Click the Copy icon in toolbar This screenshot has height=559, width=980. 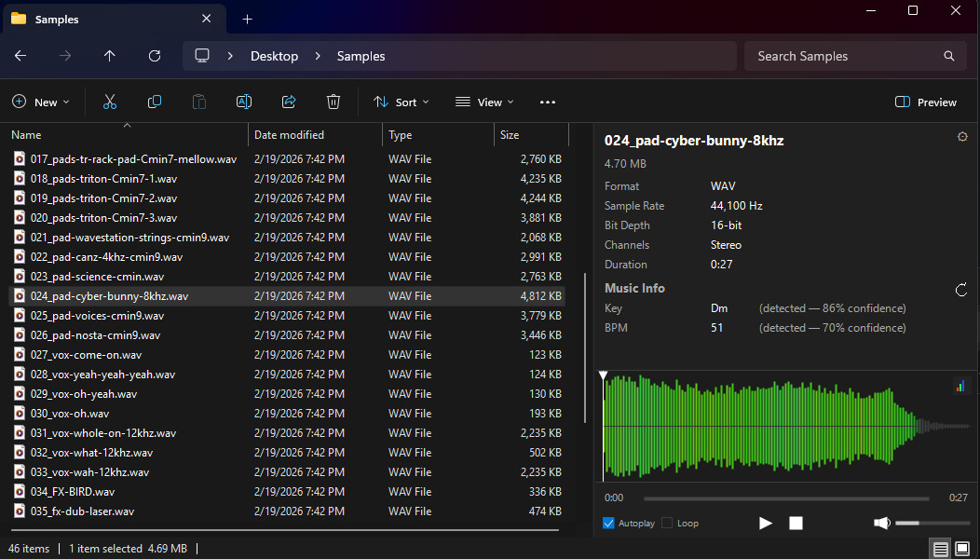[155, 102]
